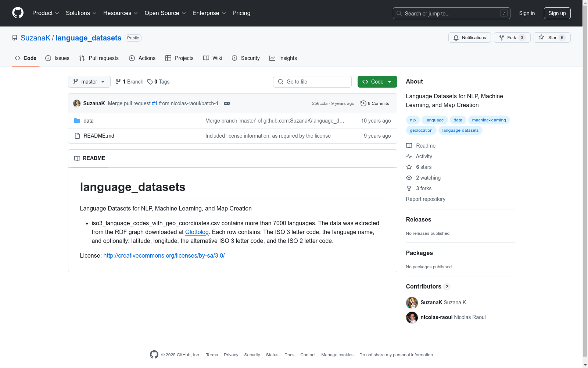Click the language topic tag
588x368 pixels.
[x=434, y=120]
